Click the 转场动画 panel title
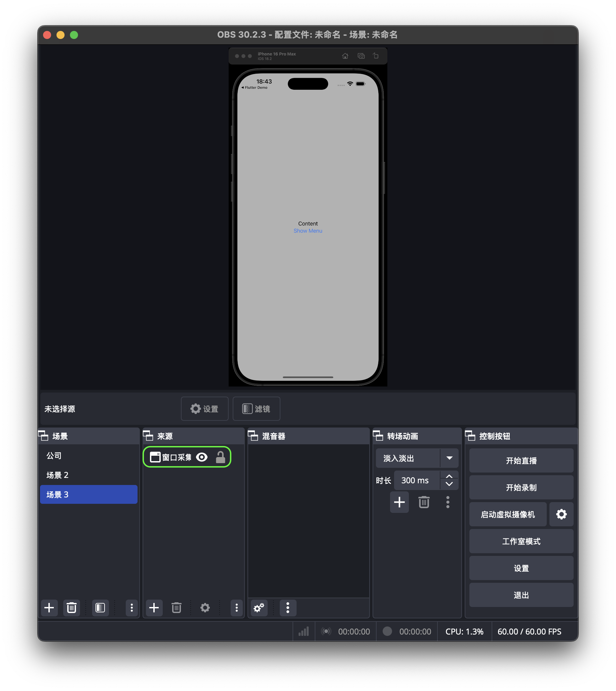 coord(402,436)
